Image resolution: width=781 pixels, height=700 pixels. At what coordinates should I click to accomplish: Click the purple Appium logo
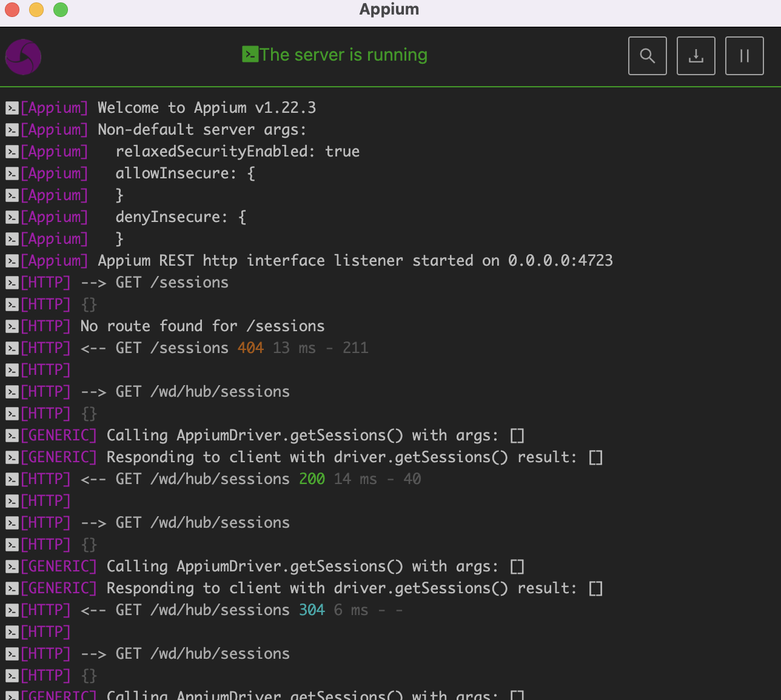[23, 57]
